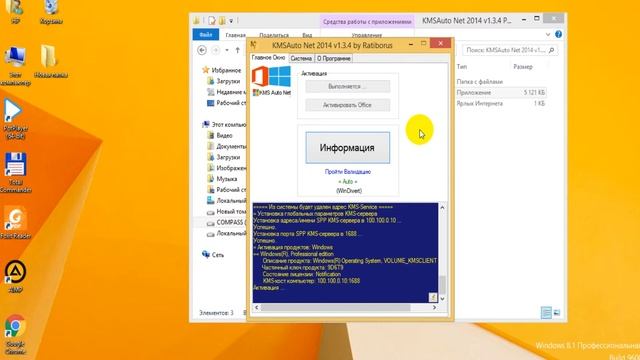Screen dimensions: 640x360
Task: Open the Total Commander desktop shortcut
Action: click(x=15, y=173)
